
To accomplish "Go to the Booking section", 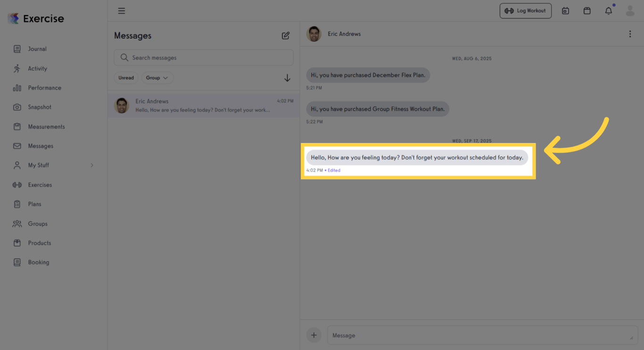I will pyautogui.click(x=38, y=262).
